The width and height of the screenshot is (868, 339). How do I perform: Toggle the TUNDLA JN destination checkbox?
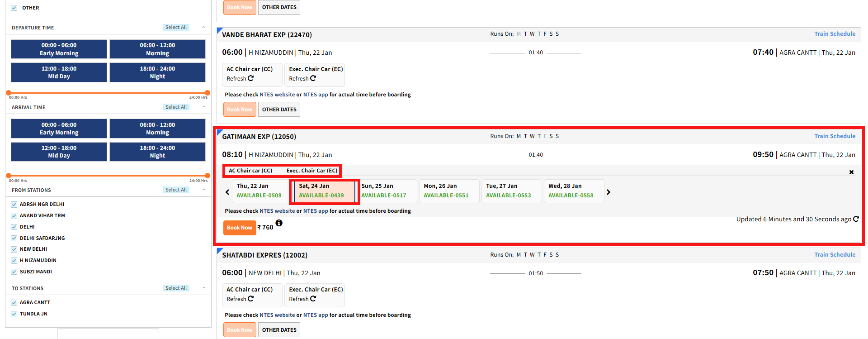coord(14,314)
